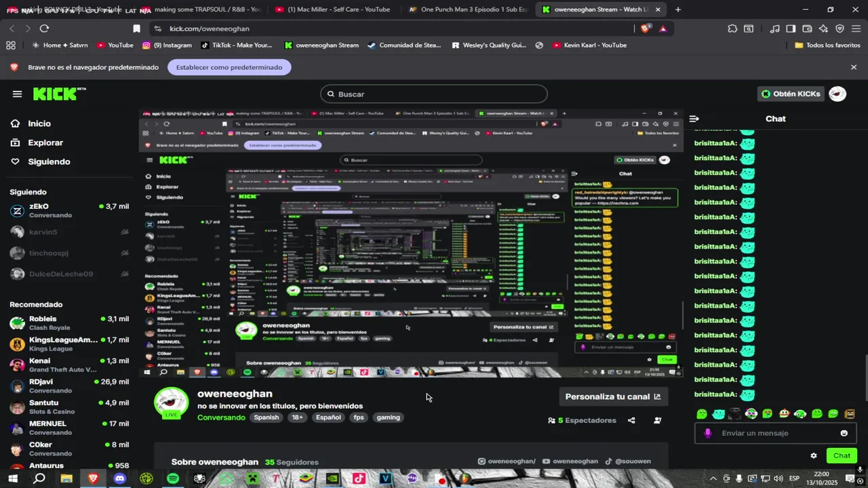Open KingsLeagueAm... recommended channel
The width and height of the screenshot is (868, 488).
coord(69,344)
